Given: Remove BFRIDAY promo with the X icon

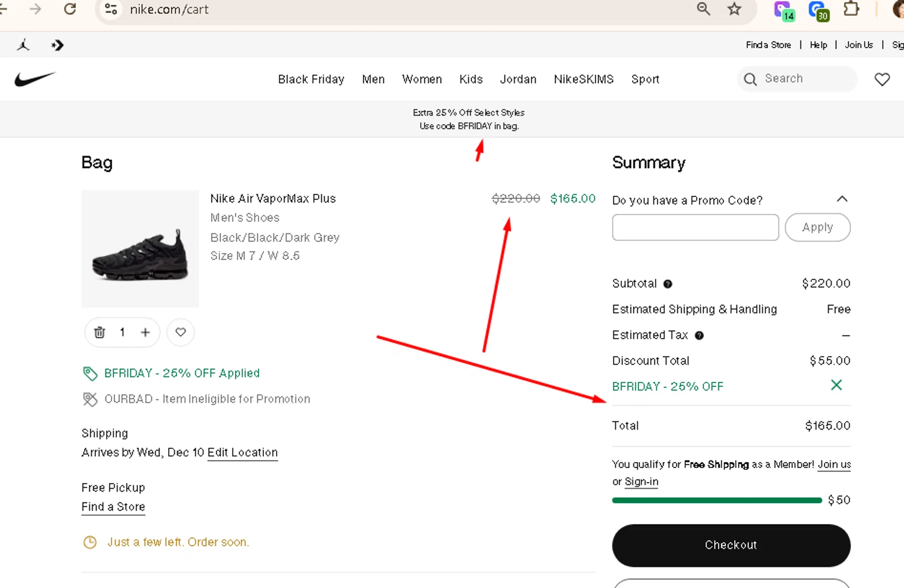Looking at the screenshot, I should tap(837, 385).
